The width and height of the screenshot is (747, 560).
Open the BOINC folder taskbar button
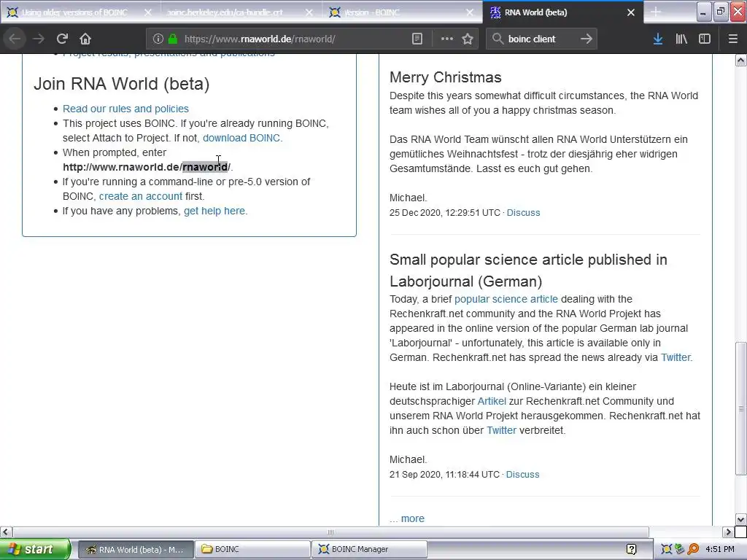click(252, 550)
